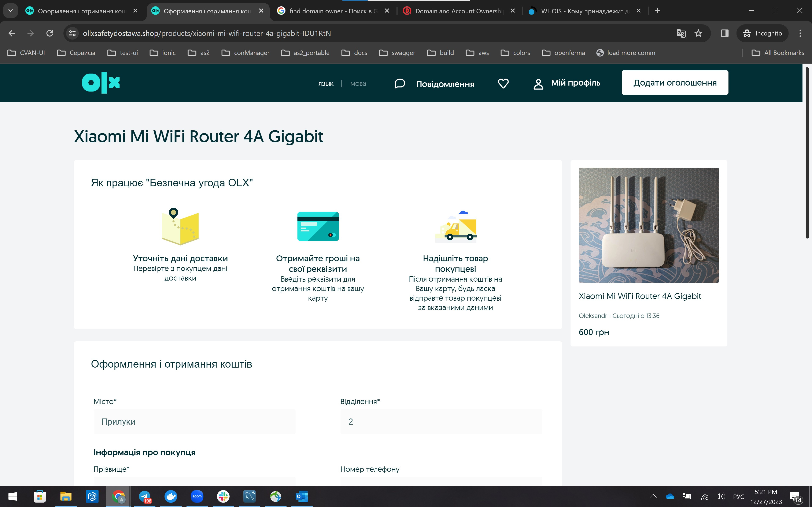The height and width of the screenshot is (507, 812).
Task: Switch to the WHOIS tab
Action: tap(584, 11)
